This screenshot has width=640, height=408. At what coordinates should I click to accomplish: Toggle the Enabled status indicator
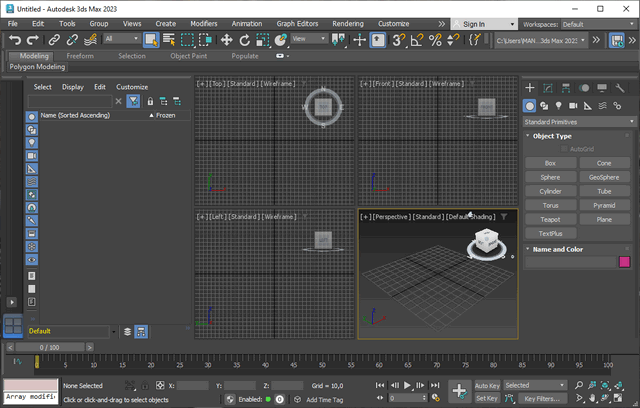click(x=269, y=399)
